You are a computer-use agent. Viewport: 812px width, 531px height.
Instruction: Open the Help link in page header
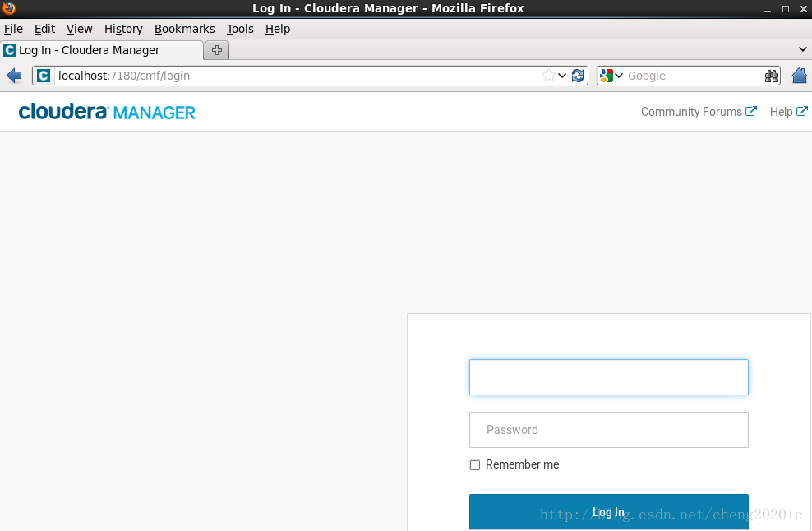click(x=781, y=112)
